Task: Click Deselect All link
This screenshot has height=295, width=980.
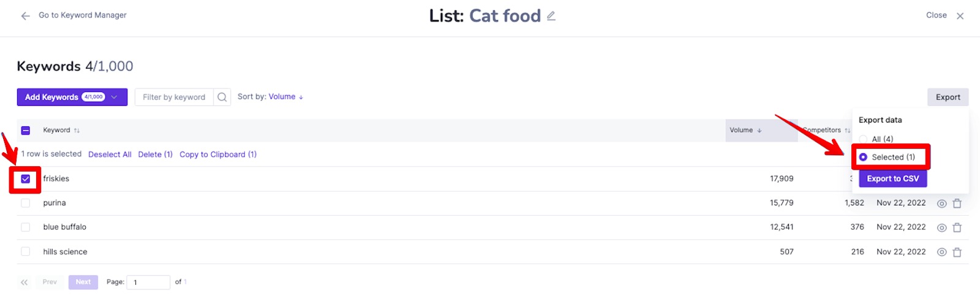Action: (x=110, y=155)
